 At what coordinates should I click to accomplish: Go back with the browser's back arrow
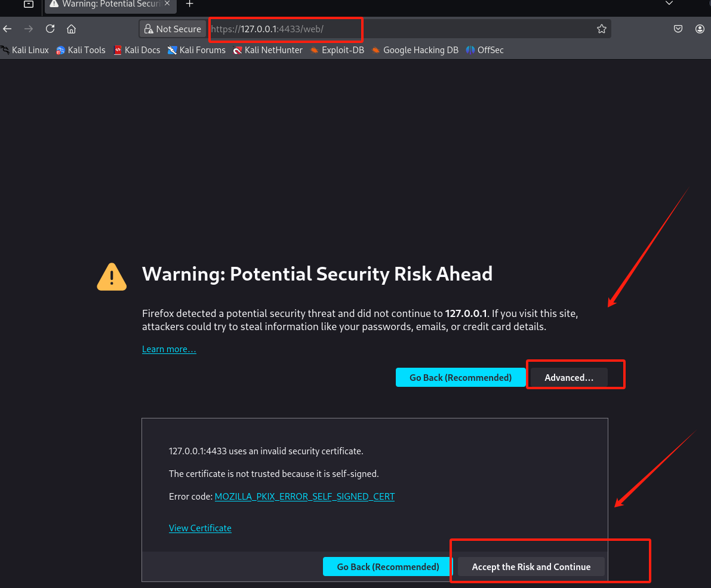point(7,29)
